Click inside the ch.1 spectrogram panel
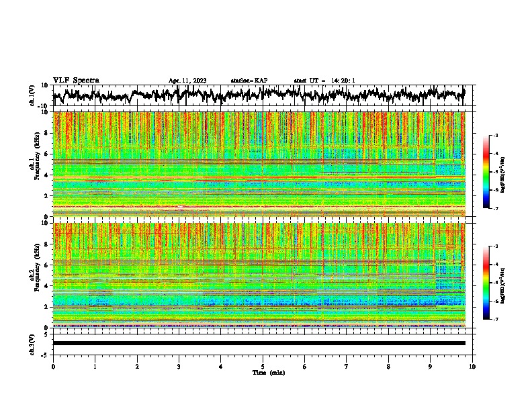 tap(259, 164)
